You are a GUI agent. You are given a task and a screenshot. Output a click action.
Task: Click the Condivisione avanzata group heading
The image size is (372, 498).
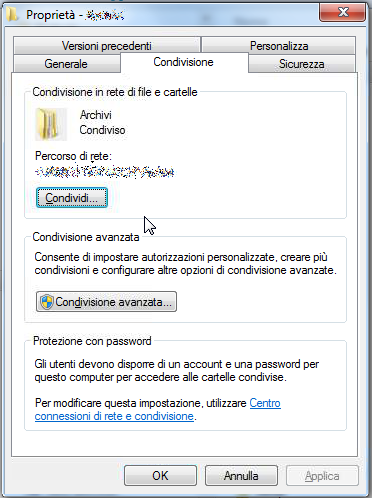tap(86, 237)
